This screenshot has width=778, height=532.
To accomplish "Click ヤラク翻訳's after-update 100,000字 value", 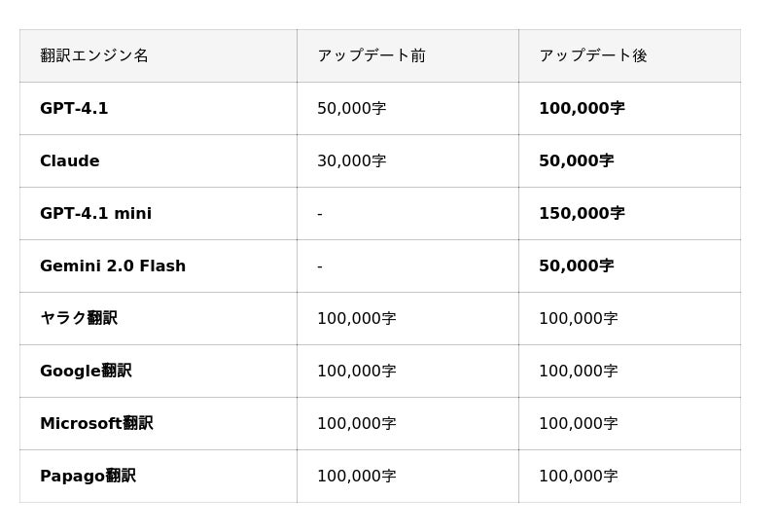I will coord(578,319).
